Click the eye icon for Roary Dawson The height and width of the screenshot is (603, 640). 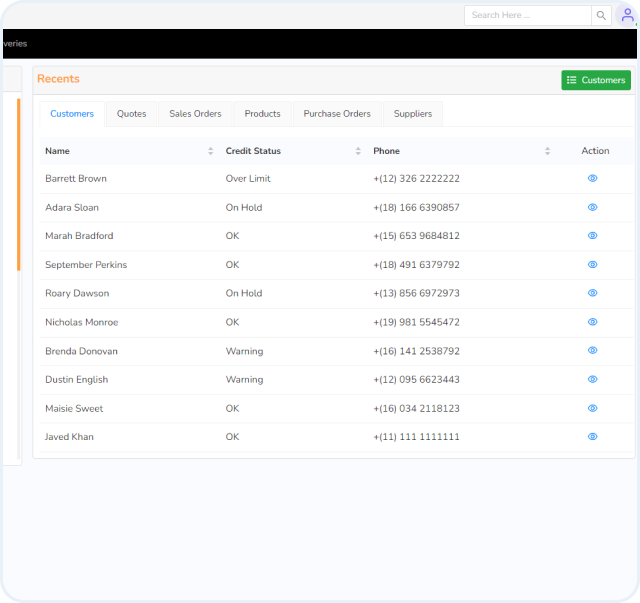point(592,293)
